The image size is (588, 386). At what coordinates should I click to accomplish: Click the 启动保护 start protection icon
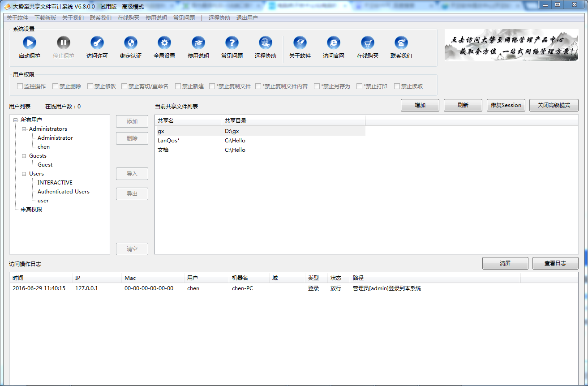click(x=30, y=43)
